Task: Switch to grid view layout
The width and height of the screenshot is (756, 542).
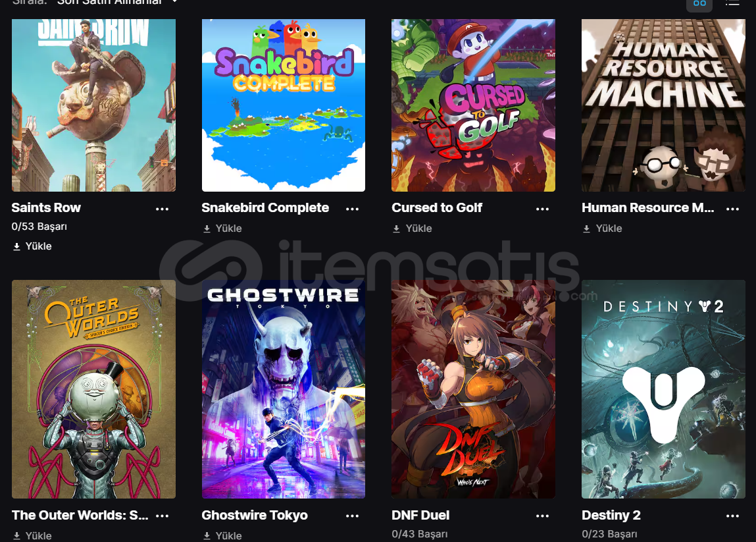Action: pyautogui.click(x=699, y=4)
